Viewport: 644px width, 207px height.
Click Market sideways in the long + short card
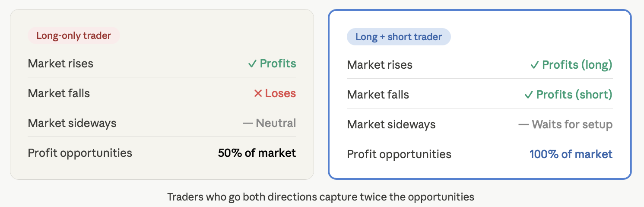click(391, 125)
